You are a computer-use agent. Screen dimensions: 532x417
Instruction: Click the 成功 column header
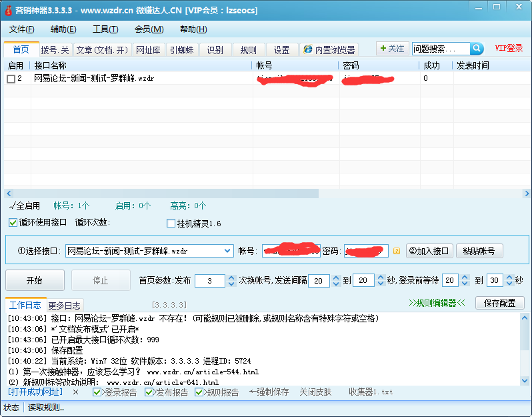pos(436,65)
